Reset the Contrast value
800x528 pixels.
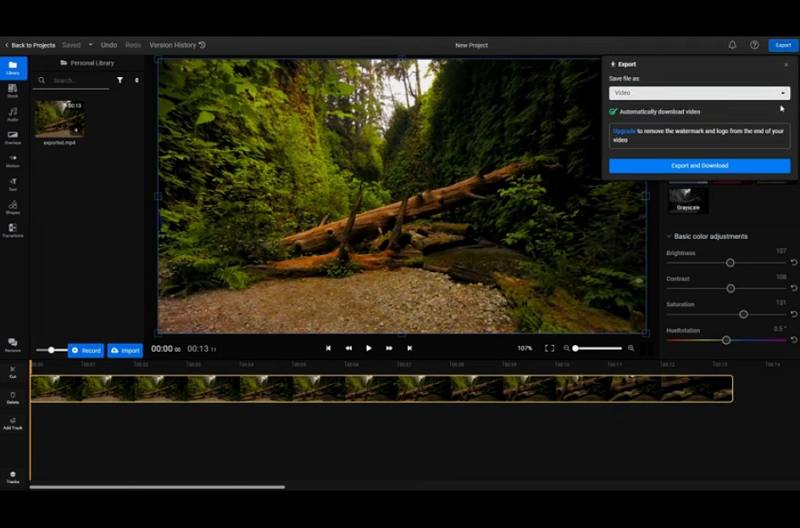point(794,288)
